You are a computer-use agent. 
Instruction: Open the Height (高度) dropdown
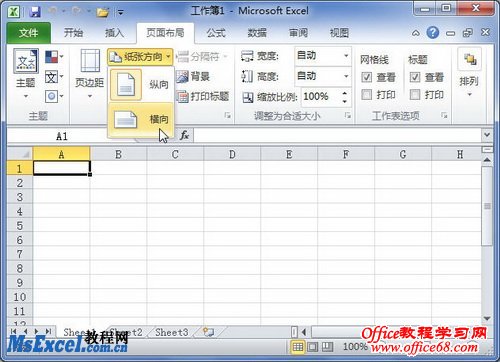[346, 76]
